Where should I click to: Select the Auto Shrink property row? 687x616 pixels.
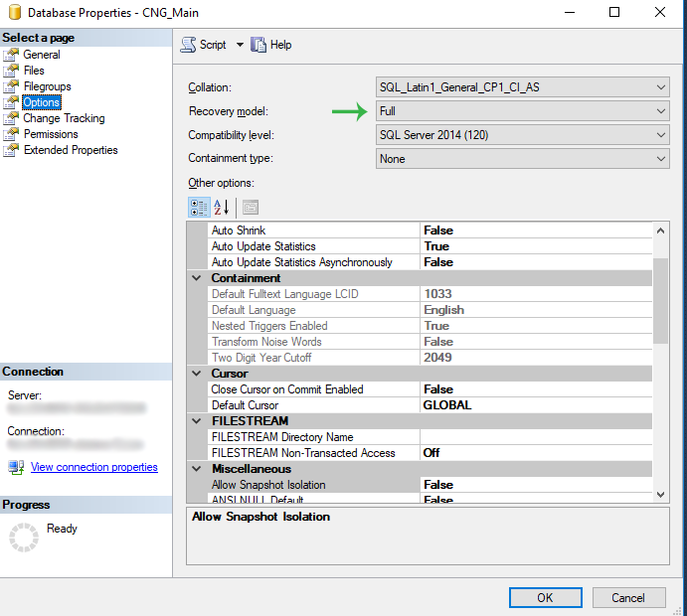[x=429, y=231]
